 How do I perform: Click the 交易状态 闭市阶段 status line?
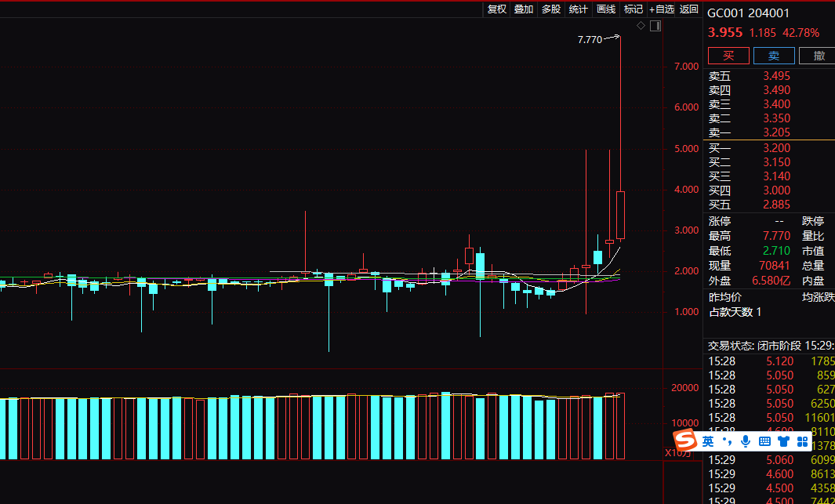tap(771, 346)
